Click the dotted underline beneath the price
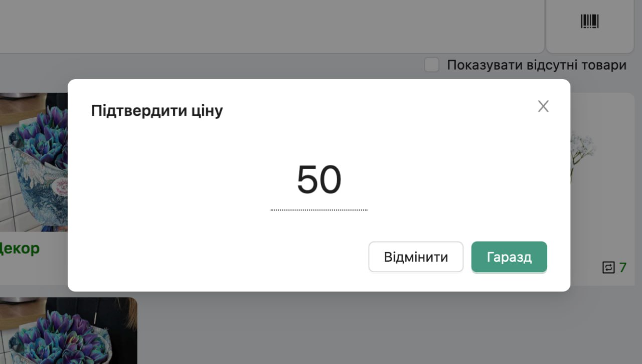The width and height of the screenshot is (642, 364). tap(319, 210)
